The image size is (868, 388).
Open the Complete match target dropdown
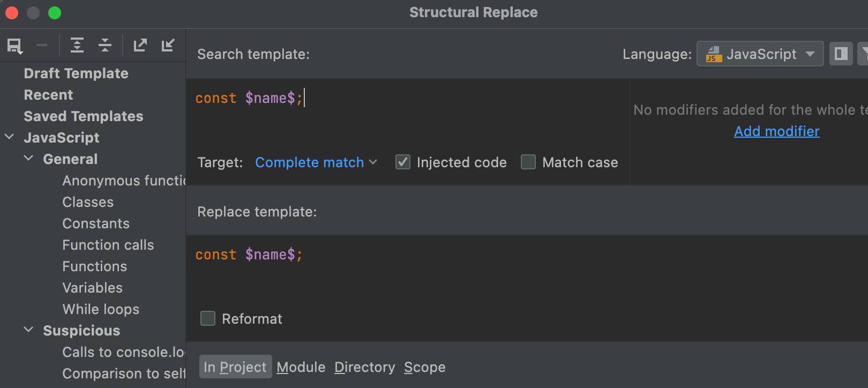click(x=316, y=162)
